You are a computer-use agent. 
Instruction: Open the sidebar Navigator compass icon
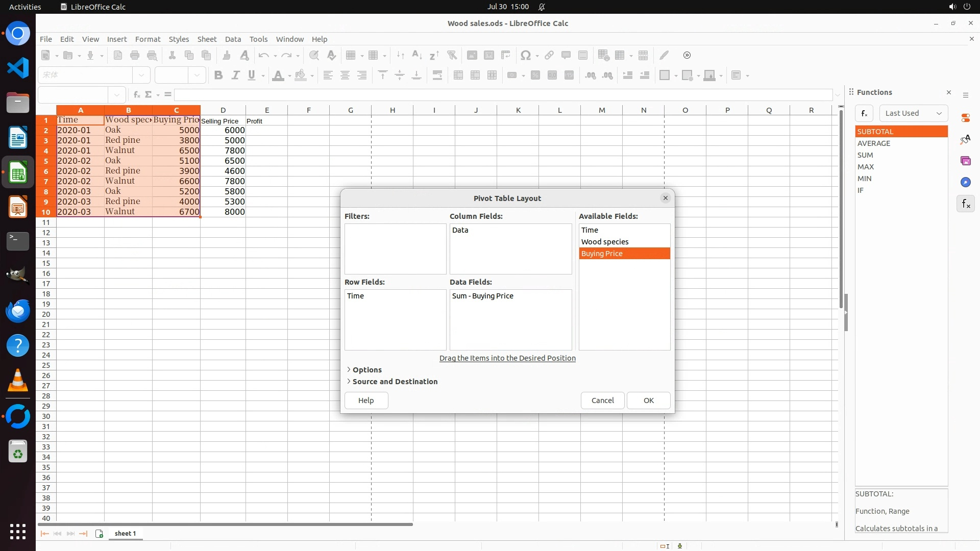965,182
